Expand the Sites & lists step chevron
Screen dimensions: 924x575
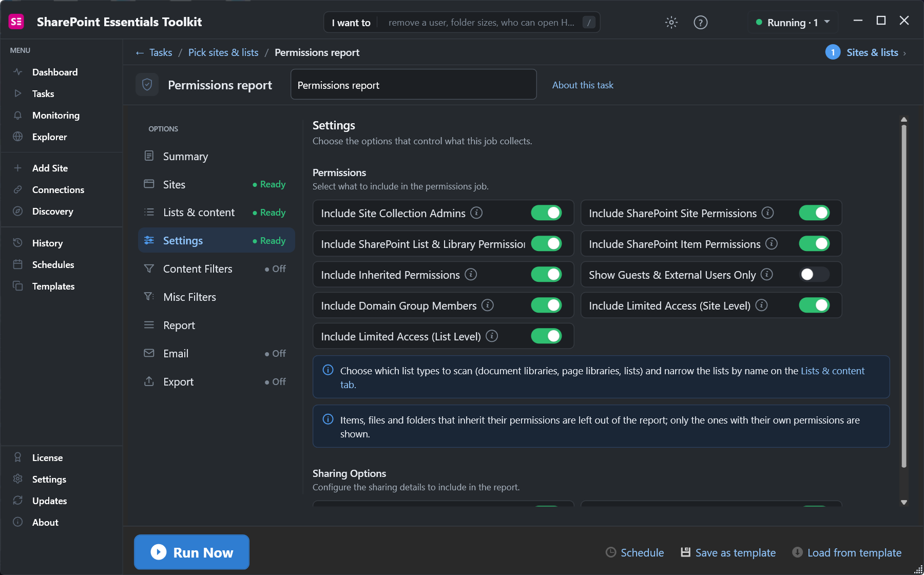904,53
